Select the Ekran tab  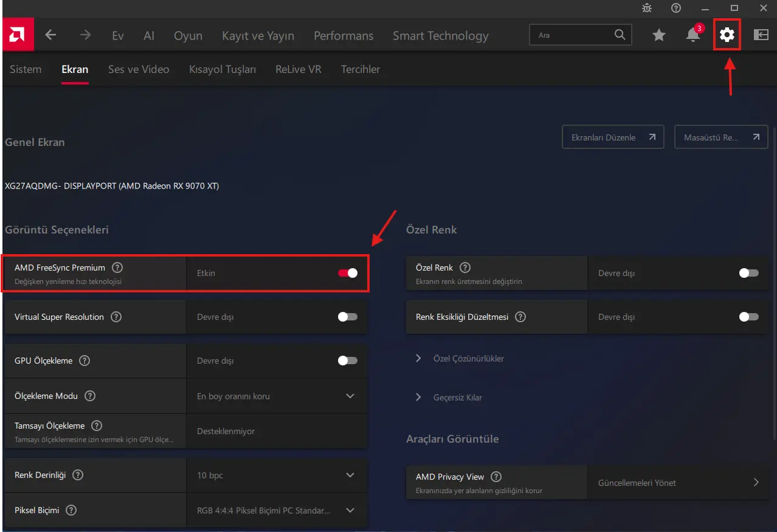click(x=75, y=69)
